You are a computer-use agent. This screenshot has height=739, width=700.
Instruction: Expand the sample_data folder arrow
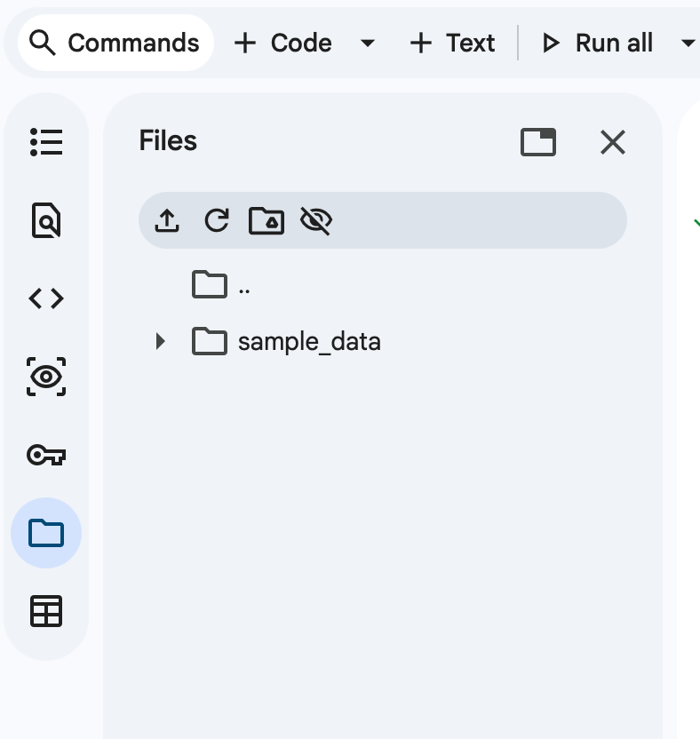click(161, 341)
